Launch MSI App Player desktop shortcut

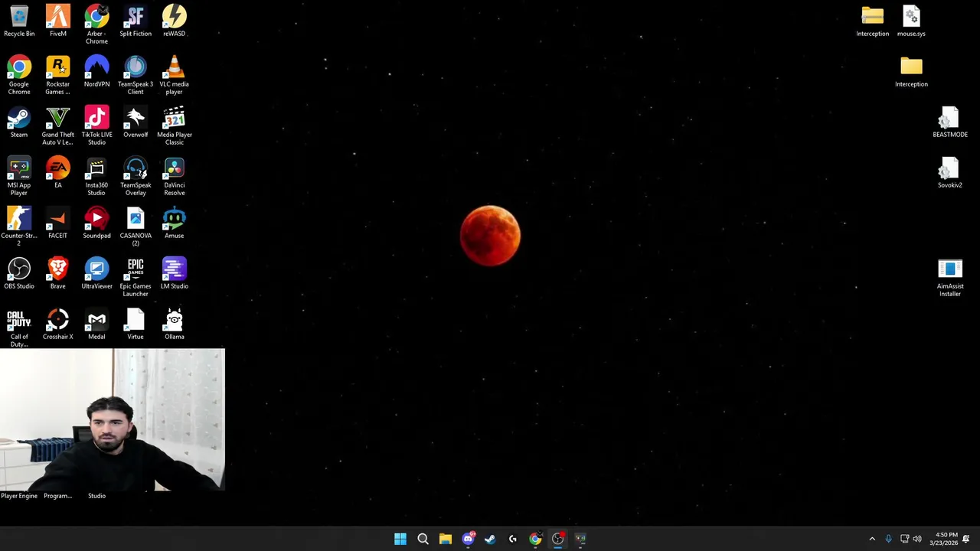pyautogui.click(x=19, y=176)
